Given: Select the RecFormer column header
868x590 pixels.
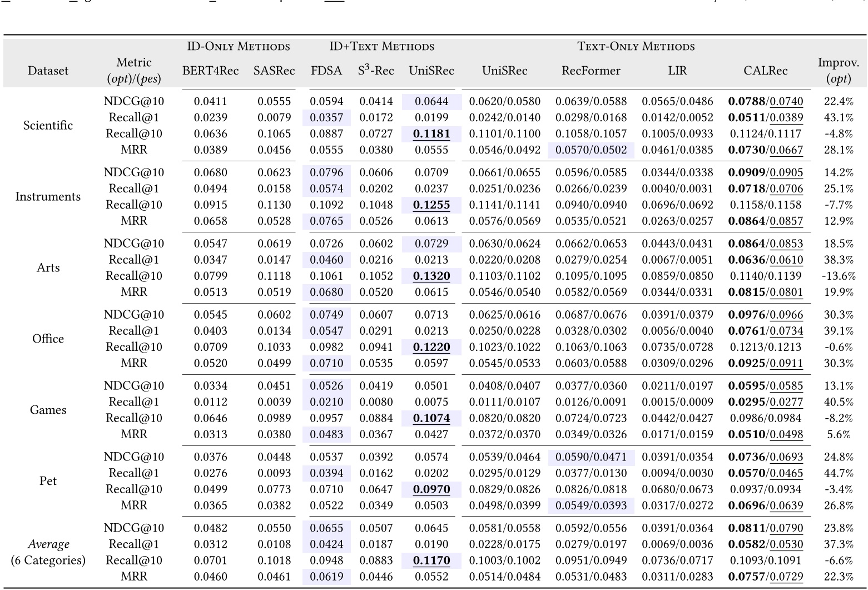Looking at the screenshot, I should coord(591,71).
